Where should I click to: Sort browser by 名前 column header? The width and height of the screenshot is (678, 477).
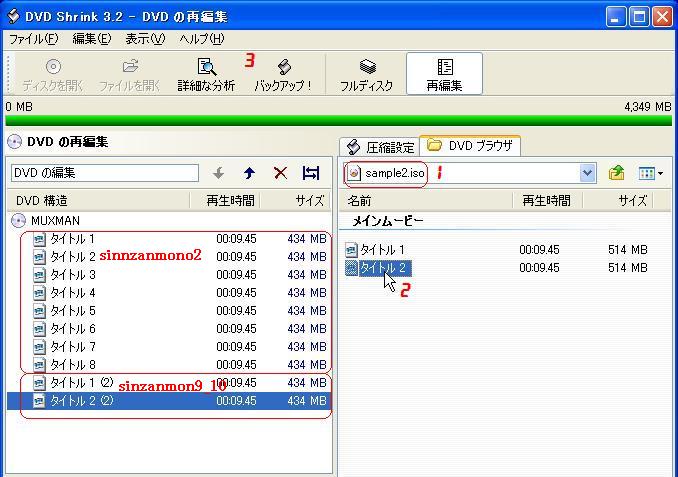(426, 201)
